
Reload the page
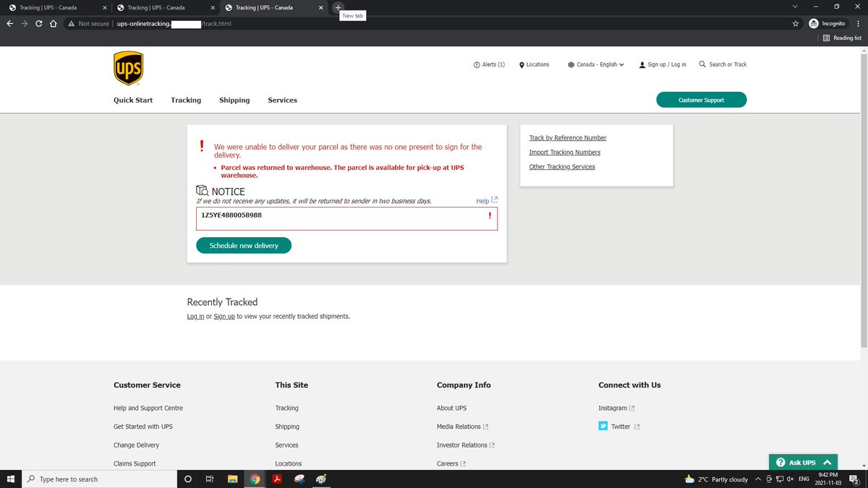tap(39, 23)
